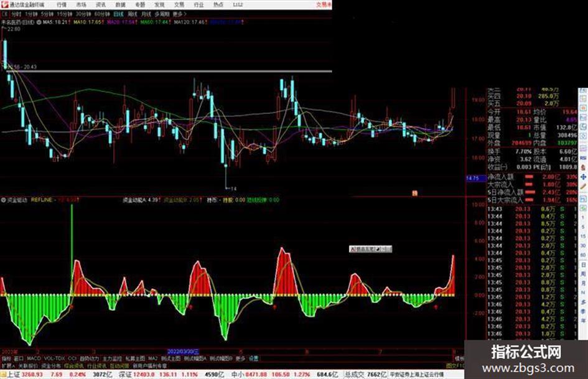The height and width of the screenshot is (379, 588).
Task: Select the 周线 weekly chart tab
Action: [x=133, y=14]
